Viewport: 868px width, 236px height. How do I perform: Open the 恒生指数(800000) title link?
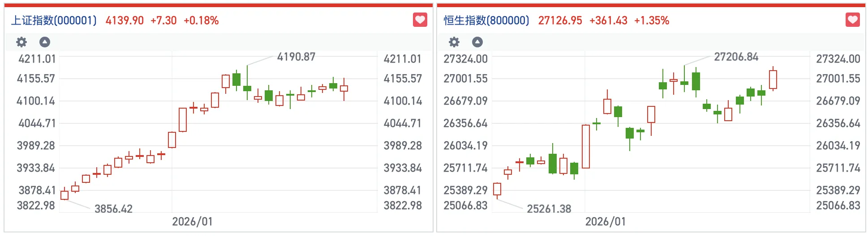tap(486, 21)
